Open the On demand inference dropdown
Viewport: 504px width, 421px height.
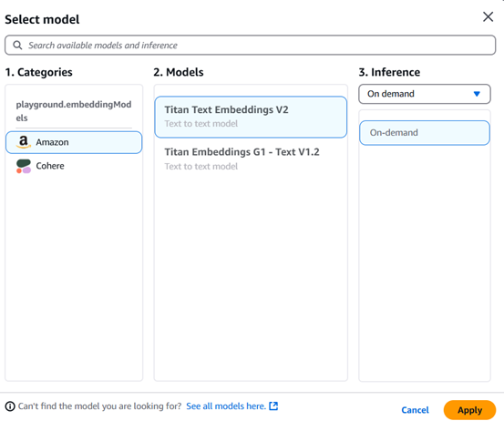(425, 94)
